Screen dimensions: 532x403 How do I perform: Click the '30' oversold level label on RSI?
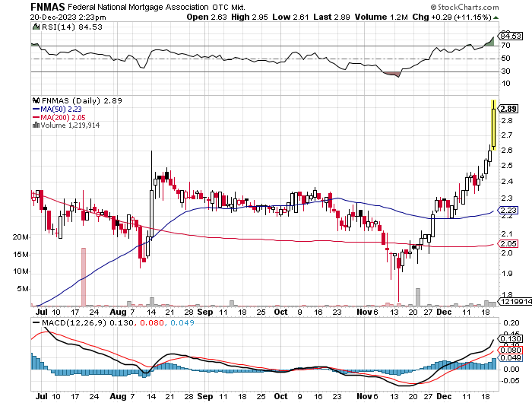pyautogui.click(x=505, y=71)
